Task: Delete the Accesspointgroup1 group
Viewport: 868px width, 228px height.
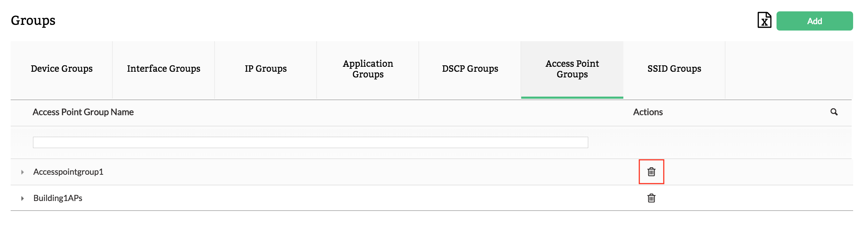Action: [x=651, y=172]
